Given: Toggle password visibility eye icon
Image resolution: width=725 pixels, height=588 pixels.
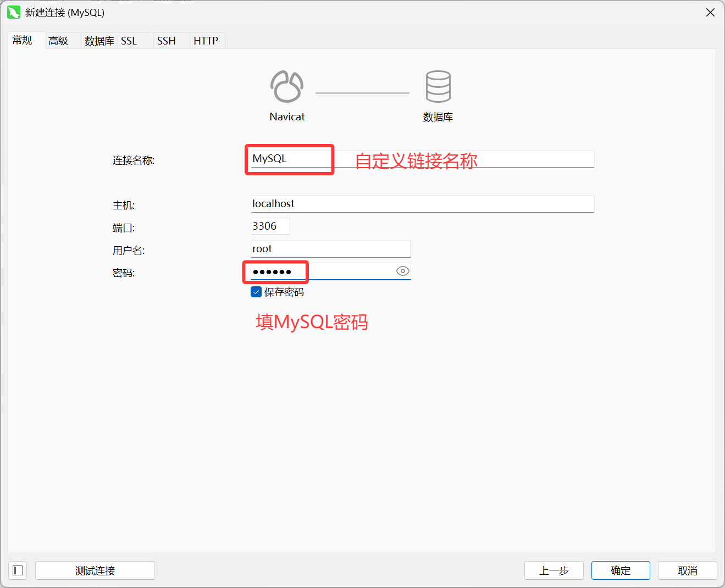Looking at the screenshot, I should point(403,271).
